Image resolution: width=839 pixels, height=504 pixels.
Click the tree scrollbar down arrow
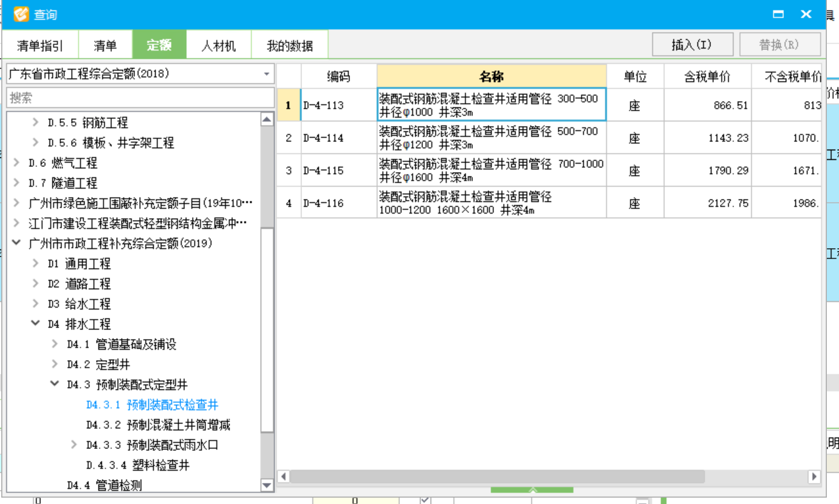pos(268,485)
